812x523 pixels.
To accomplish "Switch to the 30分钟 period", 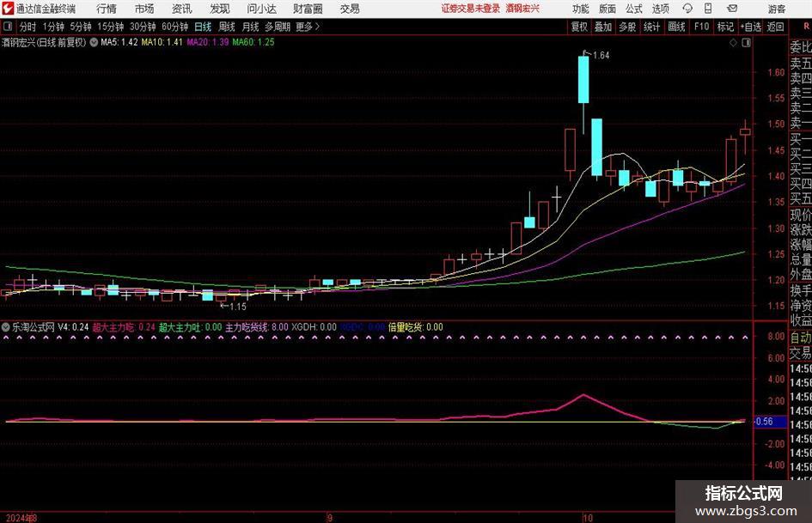I will click(x=143, y=27).
